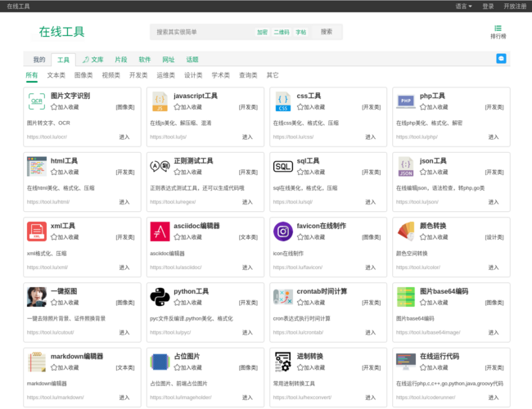Viewport: 532px width, 409px height.
Task: Click the 颜色转换 color fan icon
Action: 406,231
